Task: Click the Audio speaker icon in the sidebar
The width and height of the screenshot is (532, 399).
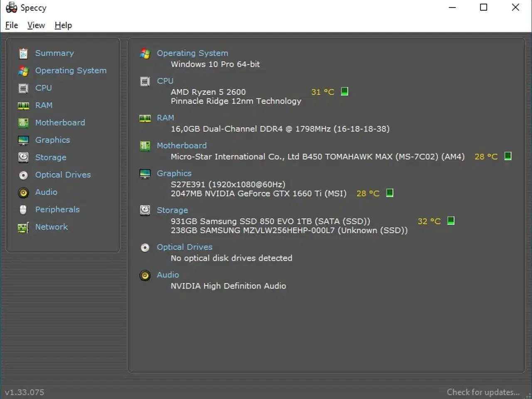Action: [23, 192]
